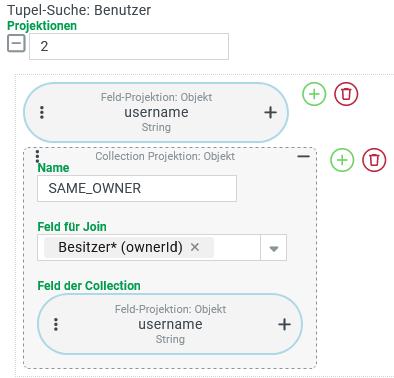Select the nested username pill under Feld der Collection
Screen dimensions: 394x378
coord(170,324)
